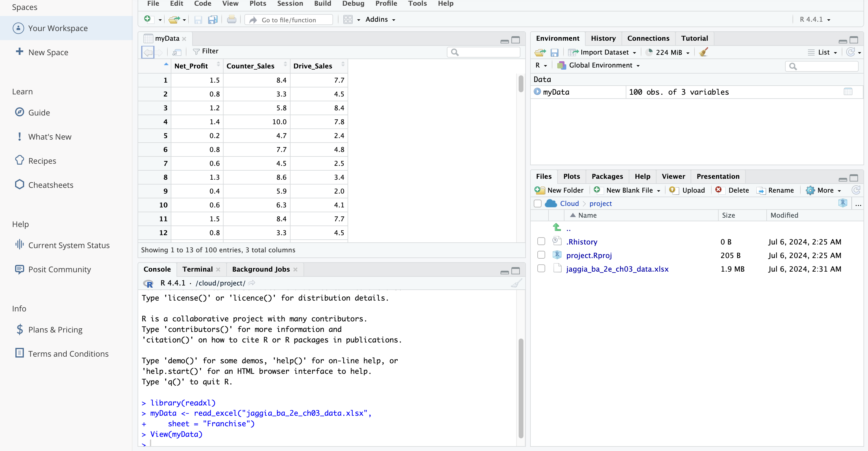Click the workspace panes grid icon

point(348,20)
